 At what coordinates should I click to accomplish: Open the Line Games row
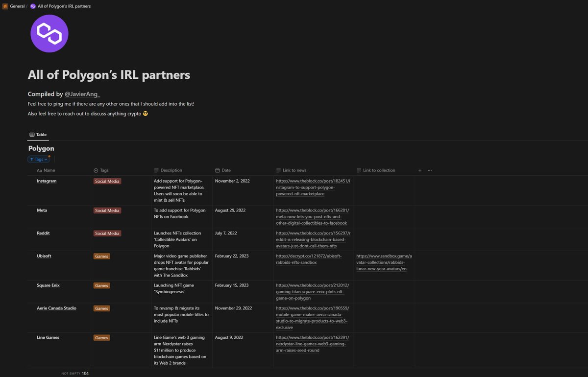tap(48, 337)
